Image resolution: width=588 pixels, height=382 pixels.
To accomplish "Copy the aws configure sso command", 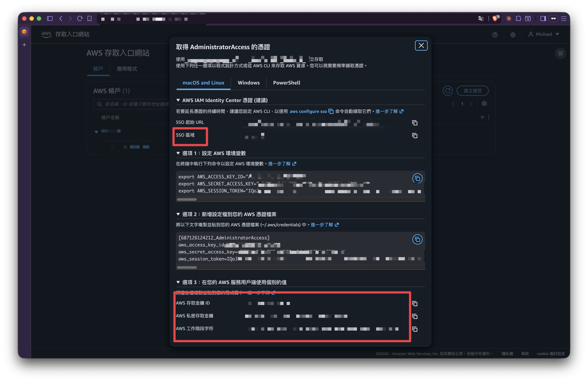I will (331, 111).
